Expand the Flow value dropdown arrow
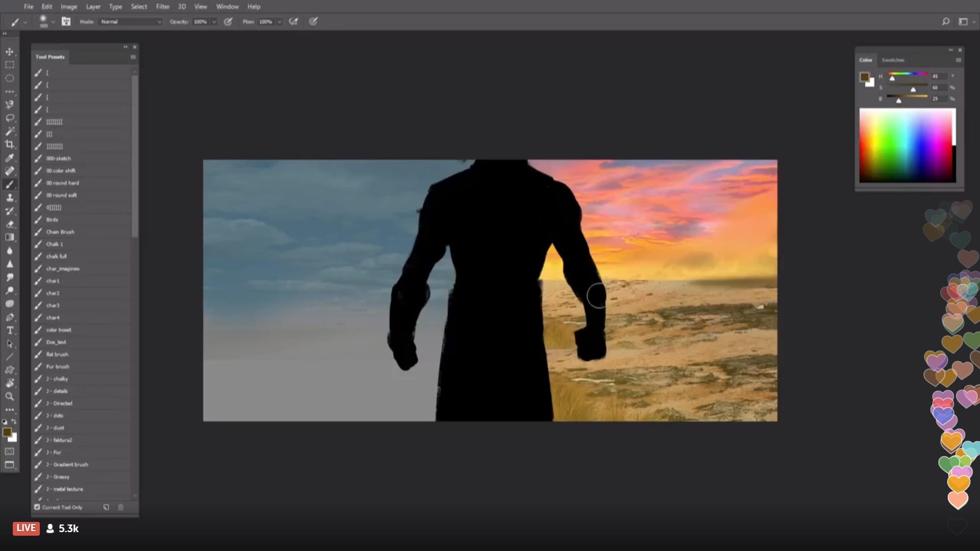This screenshot has height=551, width=980. (x=279, y=21)
